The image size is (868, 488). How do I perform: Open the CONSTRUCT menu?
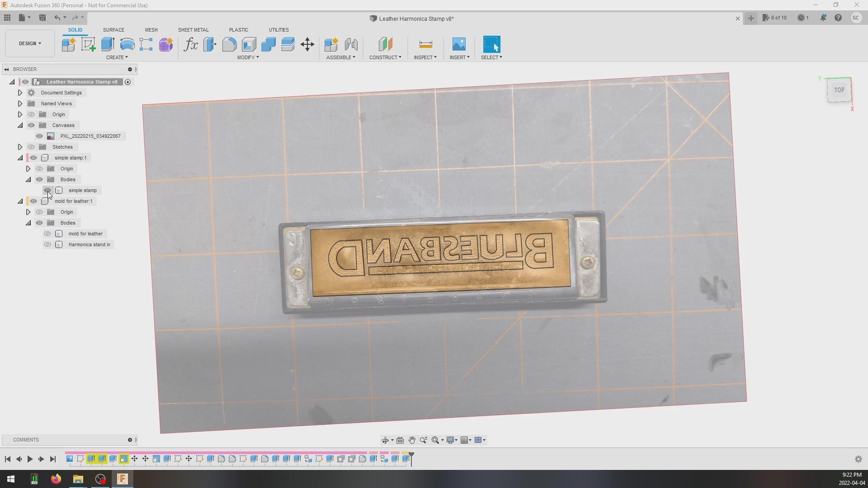click(385, 57)
